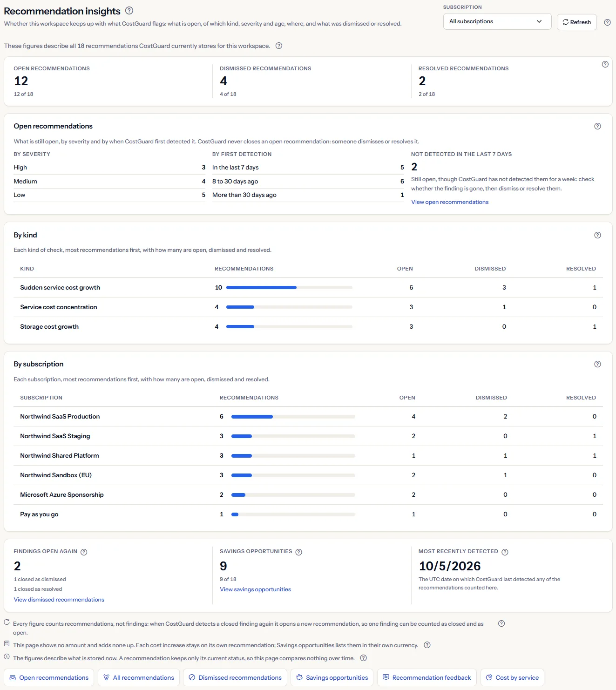The width and height of the screenshot is (616, 690).
Task: Click the 'Pay as you go' subscription name
Action: click(39, 514)
